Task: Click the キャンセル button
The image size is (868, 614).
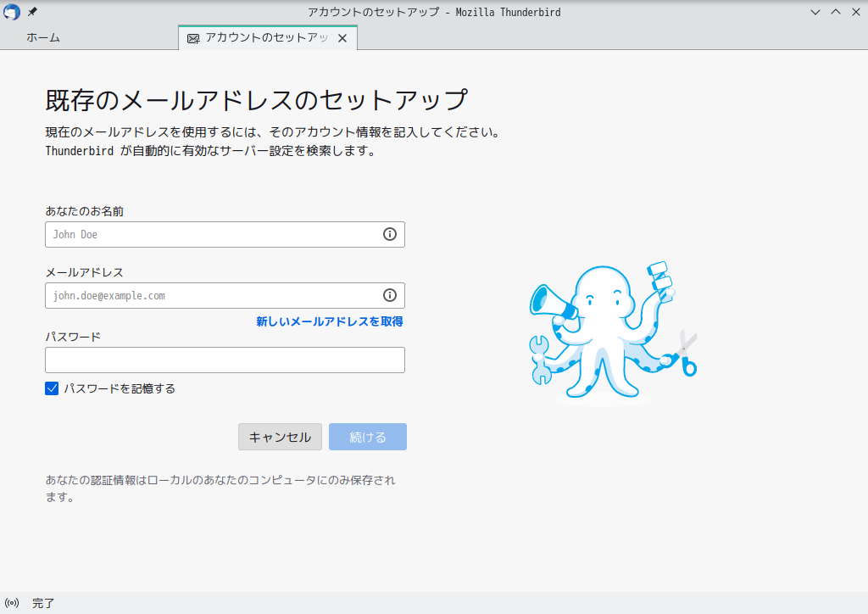Action: (280, 437)
